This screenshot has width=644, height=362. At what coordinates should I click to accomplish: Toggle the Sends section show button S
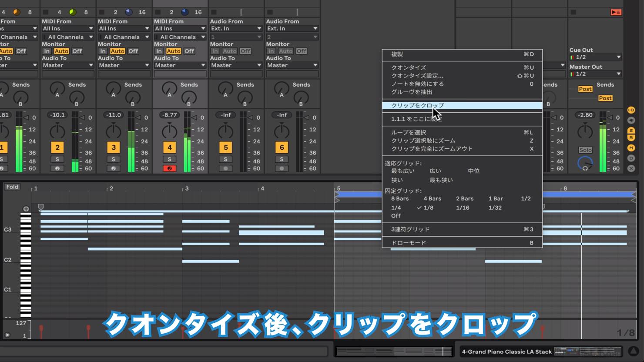click(x=631, y=131)
